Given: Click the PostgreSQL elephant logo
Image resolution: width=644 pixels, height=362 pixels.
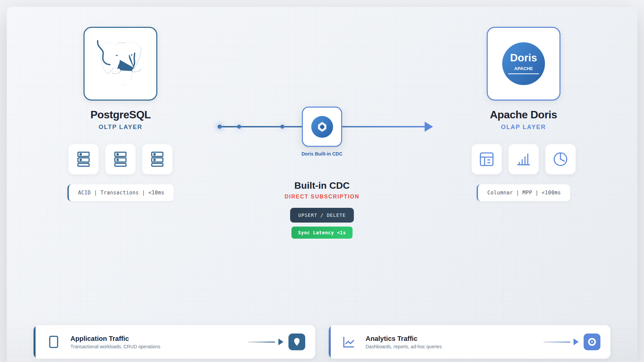Looking at the screenshot, I should coord(120,63).
